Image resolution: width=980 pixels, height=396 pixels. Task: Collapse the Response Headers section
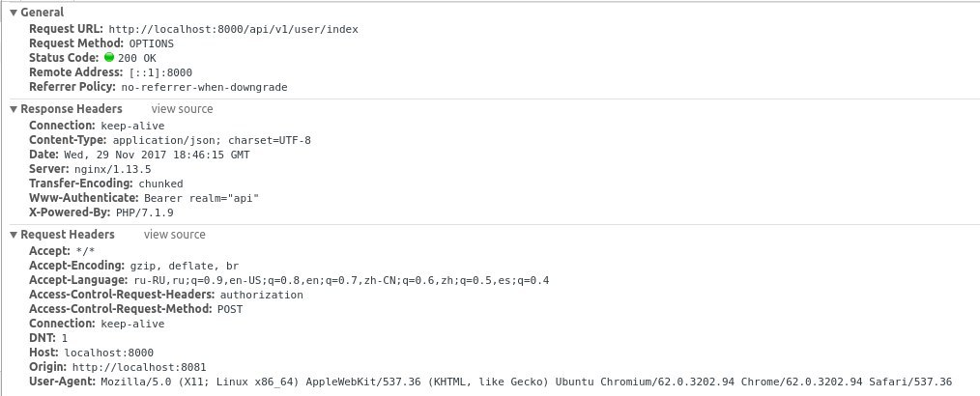(14, 109)
